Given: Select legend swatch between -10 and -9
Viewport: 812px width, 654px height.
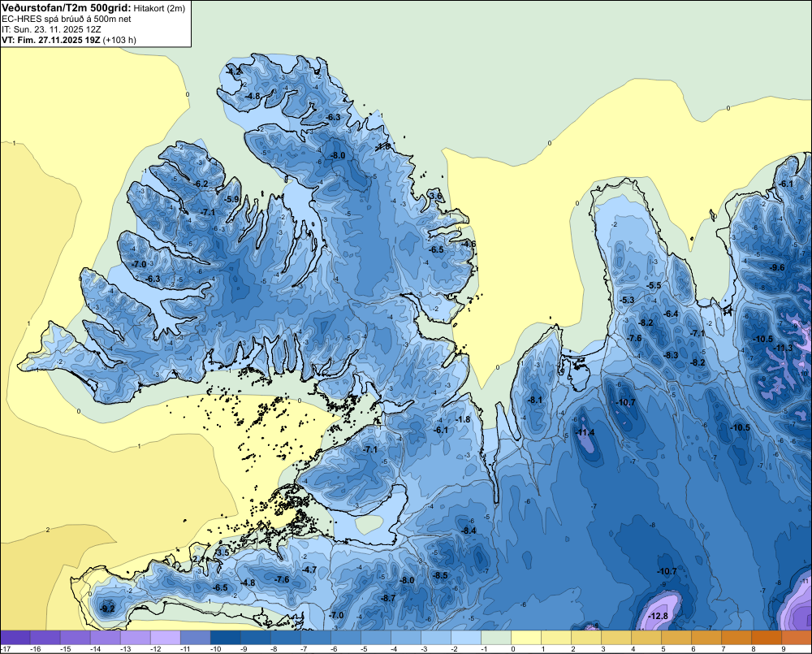Looking at the screenshot, I should coord(226,637).
